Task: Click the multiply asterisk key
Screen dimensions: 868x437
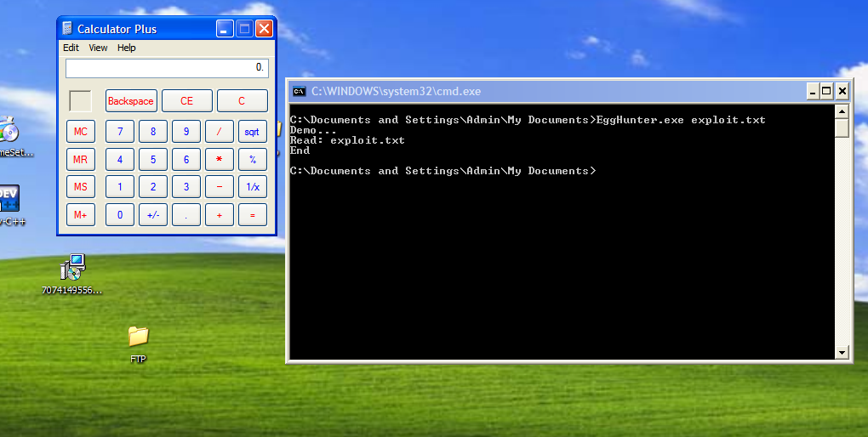Action: tap(220, 159)
